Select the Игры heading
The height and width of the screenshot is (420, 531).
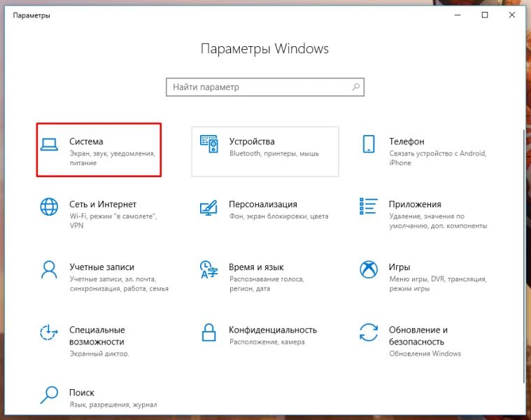tap(399, 267)
